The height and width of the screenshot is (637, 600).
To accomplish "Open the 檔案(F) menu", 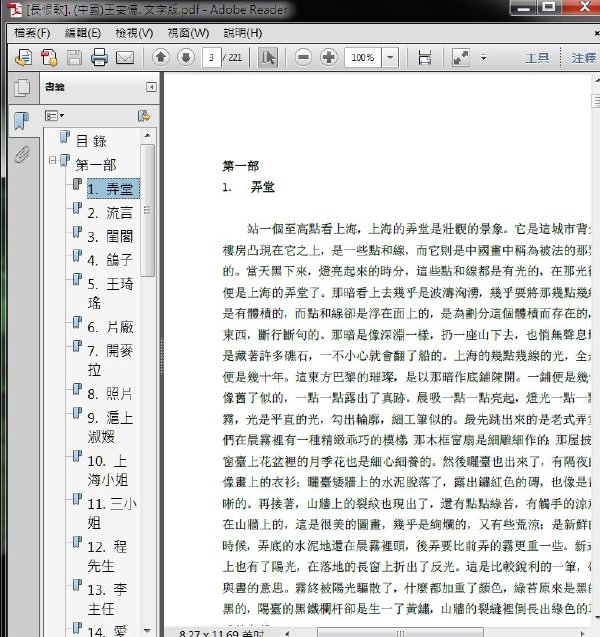I will click(32, 33).
